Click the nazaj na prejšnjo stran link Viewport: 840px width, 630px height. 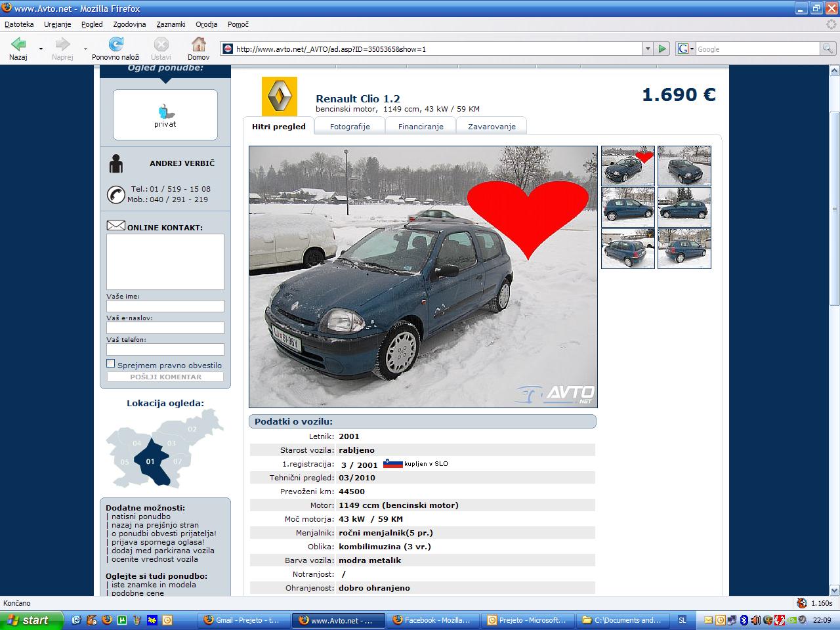point(155,525)
